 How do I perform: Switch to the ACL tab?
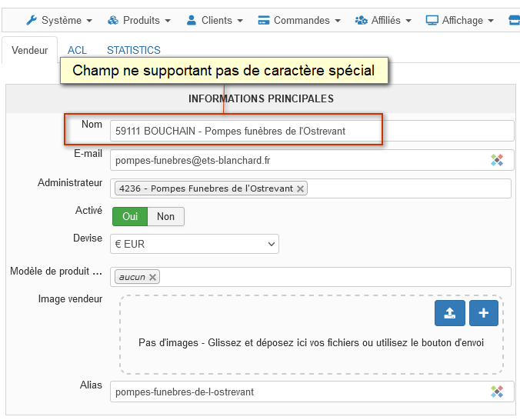[77, 50]
